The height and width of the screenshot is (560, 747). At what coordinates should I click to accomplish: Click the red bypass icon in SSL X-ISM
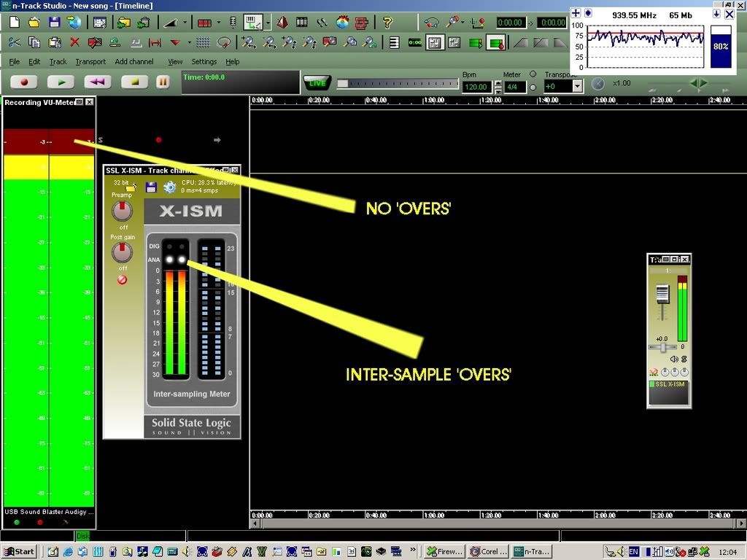tap(122, 280)
